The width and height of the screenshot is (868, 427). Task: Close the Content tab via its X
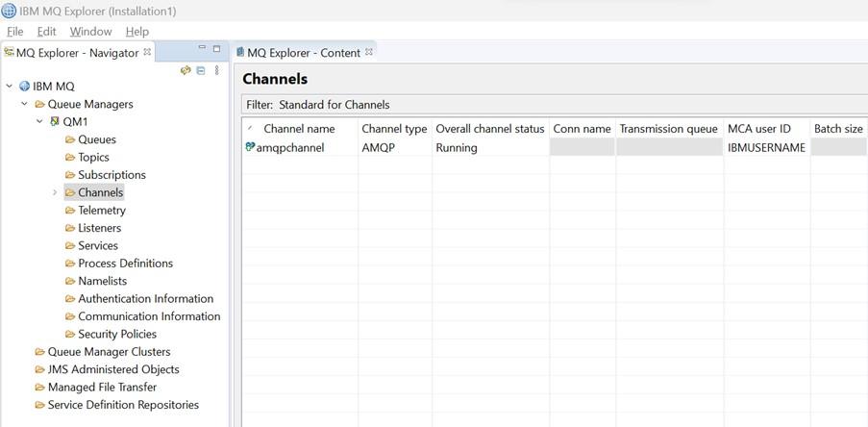369,52
